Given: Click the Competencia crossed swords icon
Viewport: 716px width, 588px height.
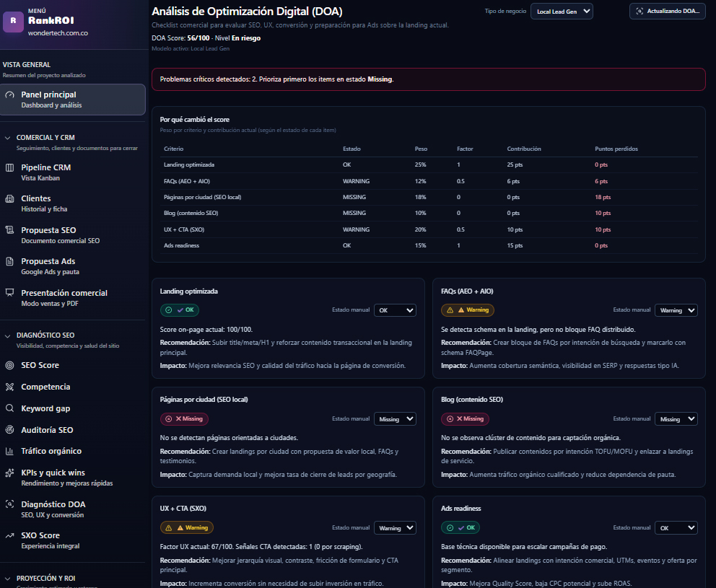Looking at the screenshot, I should tap(9, 387).
